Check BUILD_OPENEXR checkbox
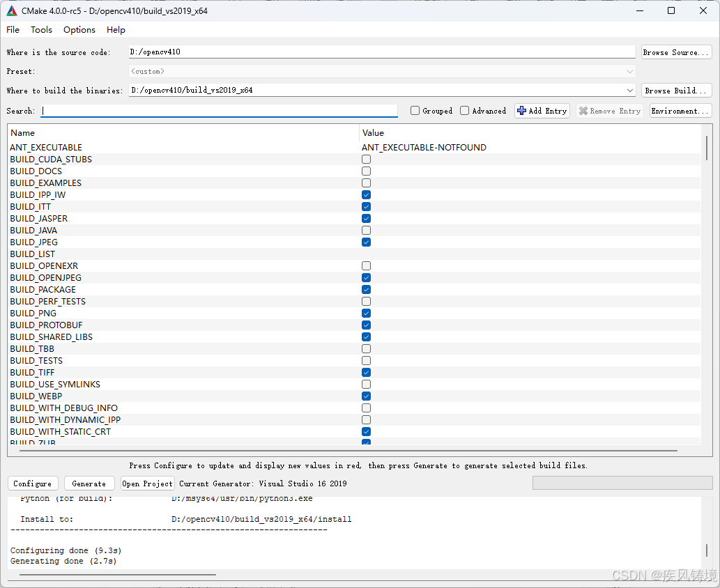The width and height of the screenshot is (720, 588). (x=366, y=265)
